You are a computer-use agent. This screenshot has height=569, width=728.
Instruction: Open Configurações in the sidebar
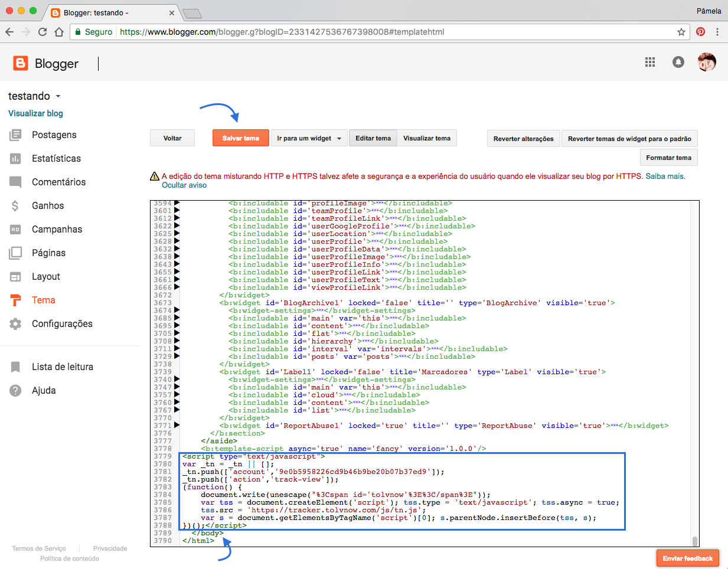pos(62,324)
